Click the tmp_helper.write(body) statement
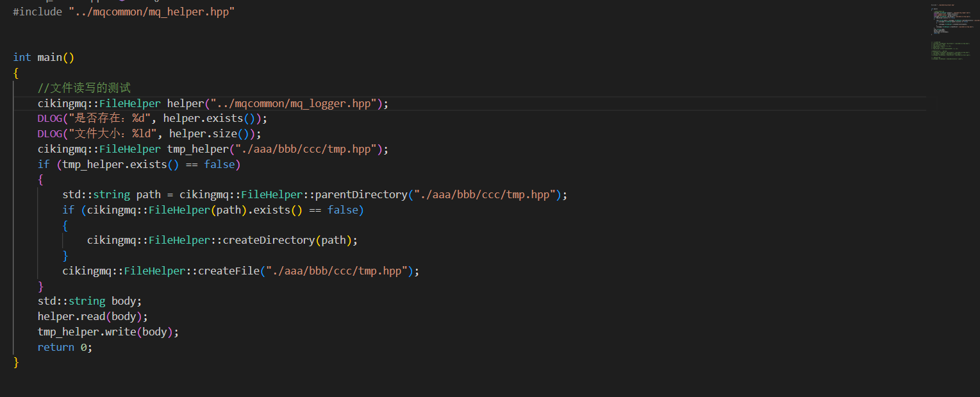The height and width of the screenshot is (397, 980). [108, 332]
